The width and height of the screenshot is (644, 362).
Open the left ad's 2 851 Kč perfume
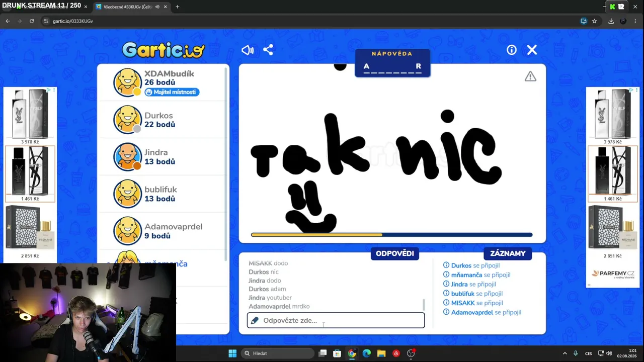coord(30,231)
